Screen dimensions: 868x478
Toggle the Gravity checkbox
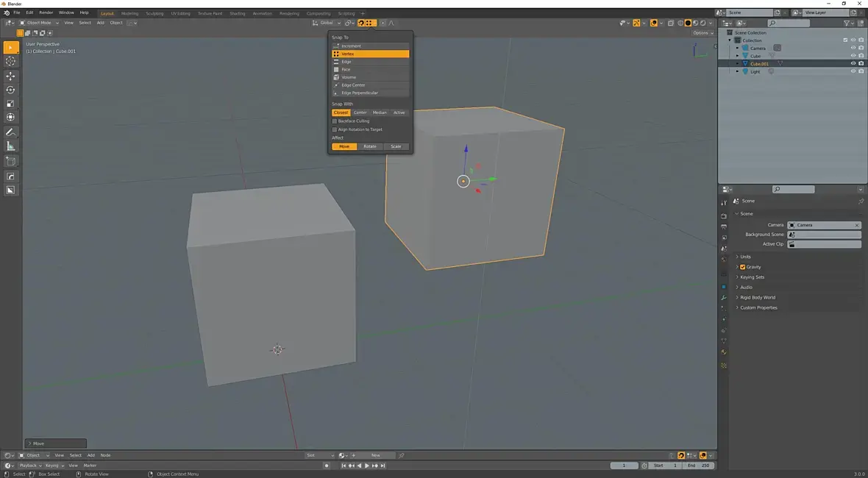743,267
